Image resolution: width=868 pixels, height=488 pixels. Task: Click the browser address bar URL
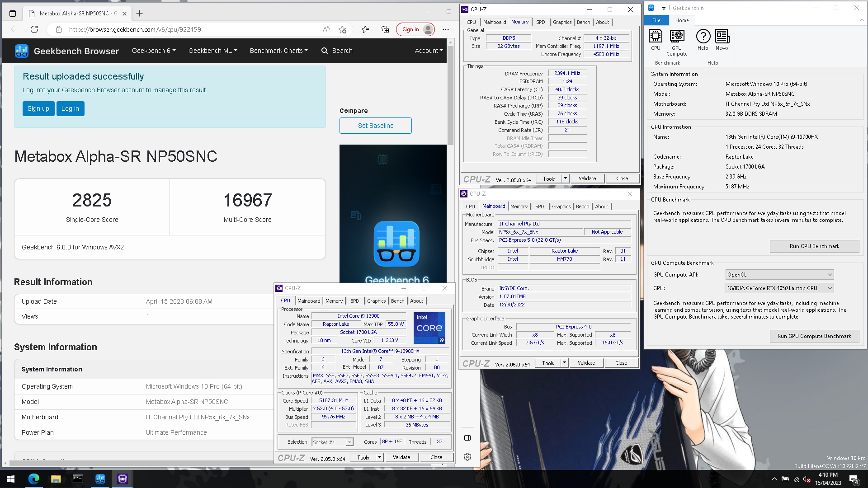(x=135, y=29)
